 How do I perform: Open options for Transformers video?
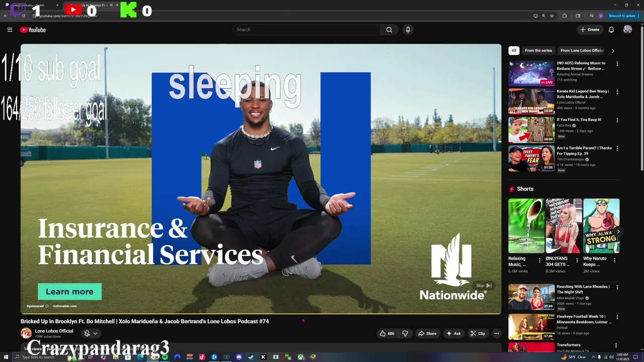point(616,346)
